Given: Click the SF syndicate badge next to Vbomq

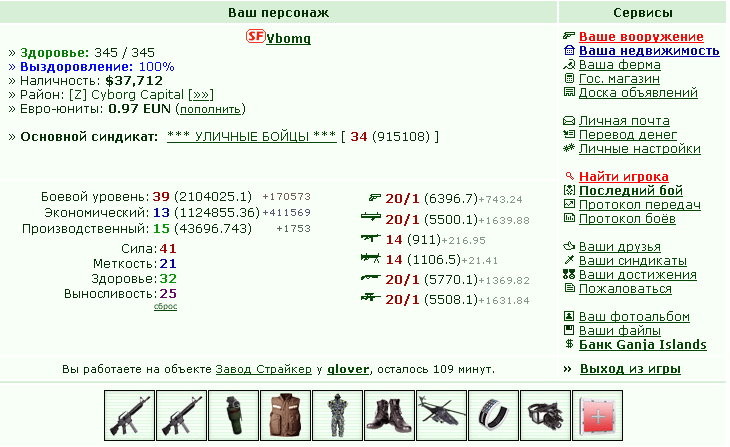Looking at the screenshot, I should (256, 36).
